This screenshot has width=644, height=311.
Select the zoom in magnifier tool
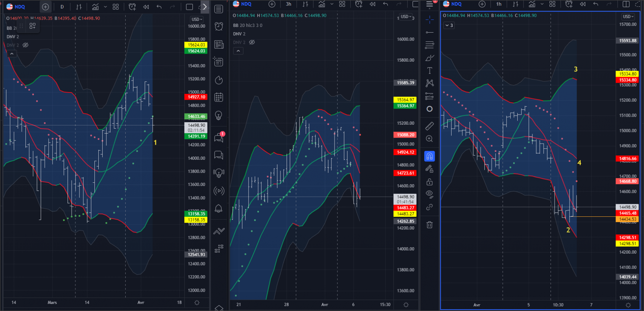coord(429,139)
